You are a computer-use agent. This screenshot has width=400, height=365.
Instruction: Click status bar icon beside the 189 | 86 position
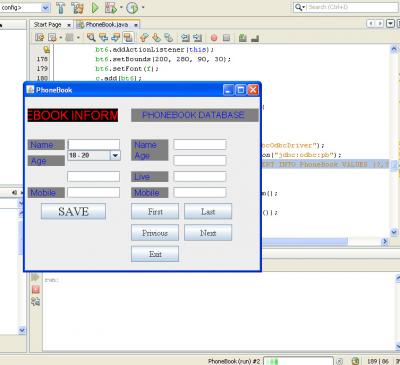tap(355, 361)
